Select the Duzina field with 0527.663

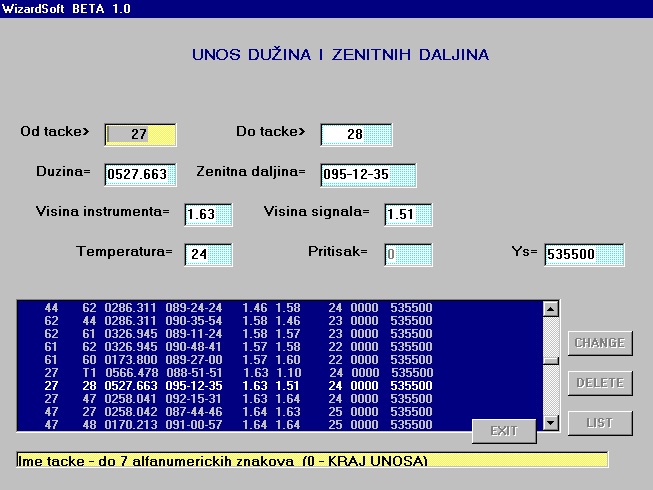click(140, 174)
